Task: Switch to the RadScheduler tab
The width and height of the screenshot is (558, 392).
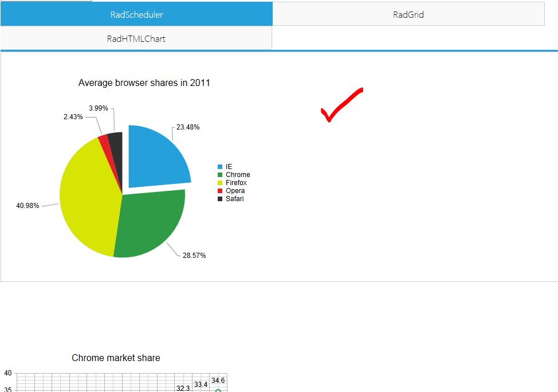Action: (x=137, y=14)
